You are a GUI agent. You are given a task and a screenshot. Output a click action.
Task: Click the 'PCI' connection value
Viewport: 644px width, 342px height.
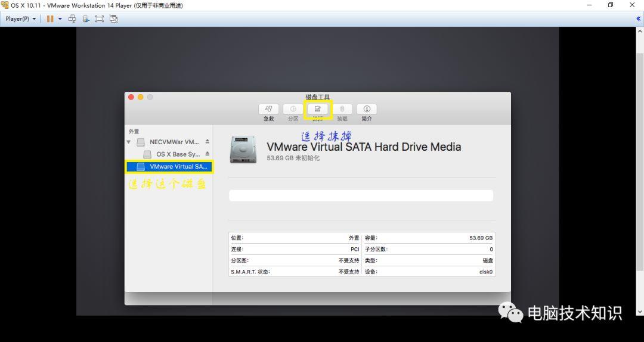click(x=355, y=249)
